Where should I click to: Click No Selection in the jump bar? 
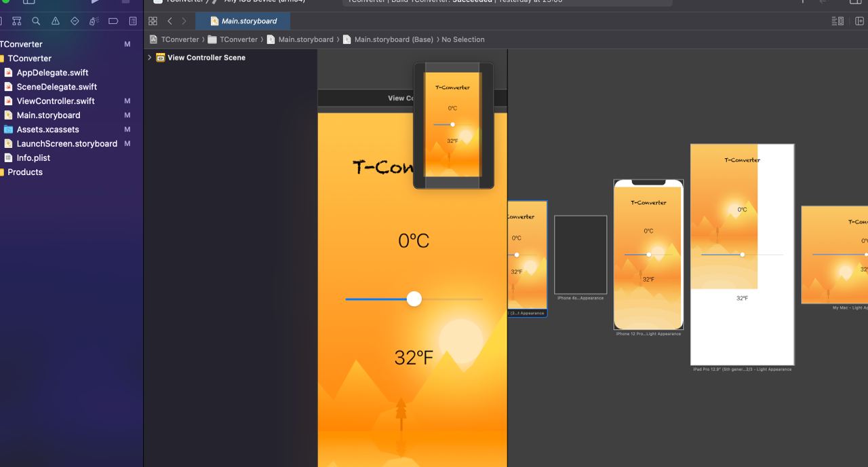click(x=463, y=39)
